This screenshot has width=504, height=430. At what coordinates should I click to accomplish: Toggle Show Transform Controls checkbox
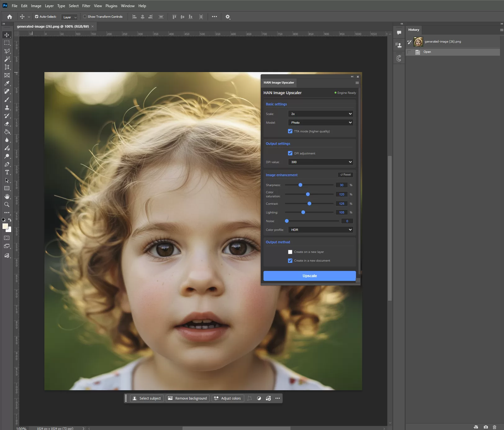(85, 17)
